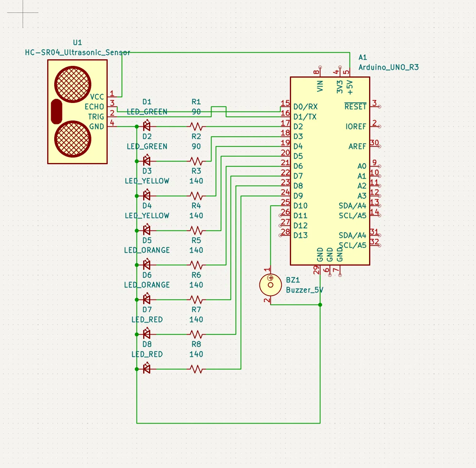Select the R3 resistor value text 140

click(196, 181)
